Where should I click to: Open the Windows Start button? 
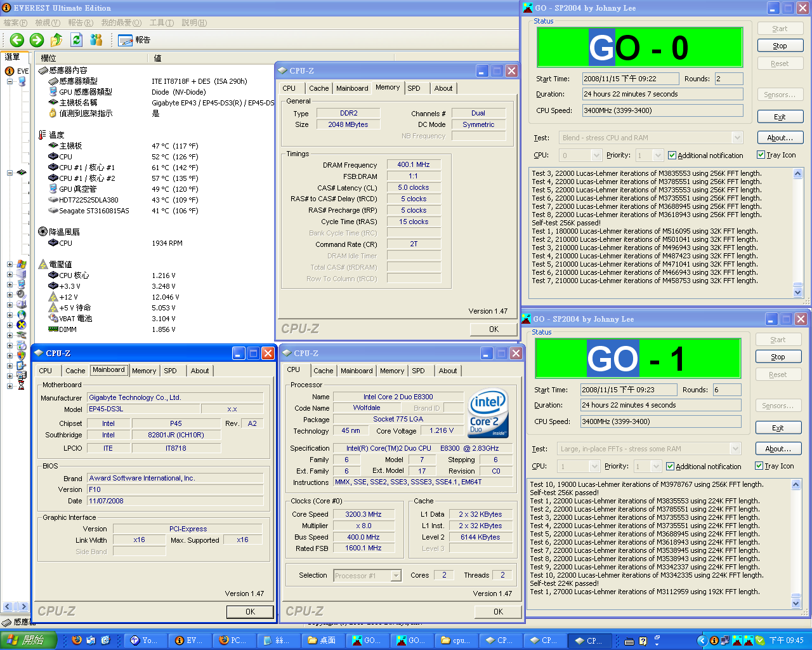[x=29, y=640]
